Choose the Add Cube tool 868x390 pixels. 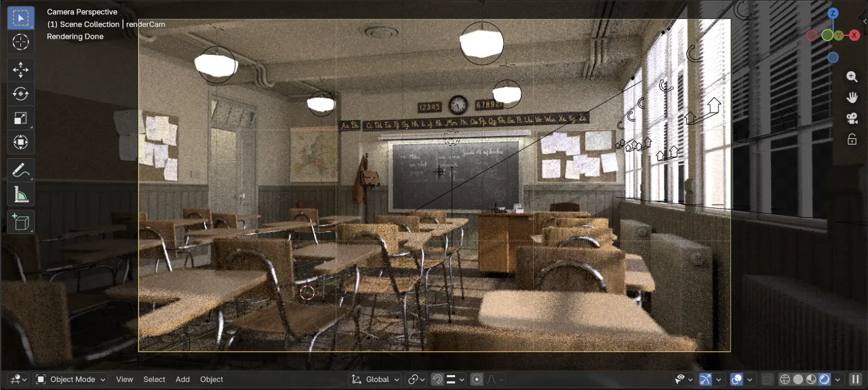[x=21, y=222]
